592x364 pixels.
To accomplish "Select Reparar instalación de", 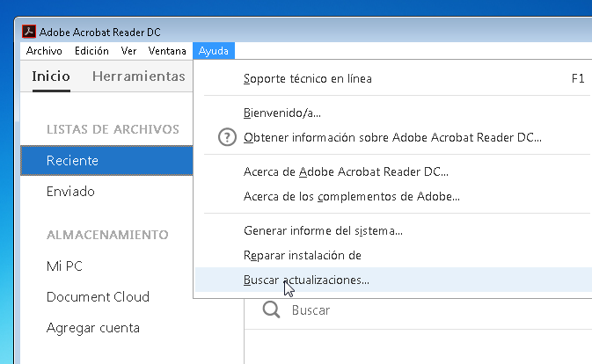I will pyautogui.click(x=302, y=255).
